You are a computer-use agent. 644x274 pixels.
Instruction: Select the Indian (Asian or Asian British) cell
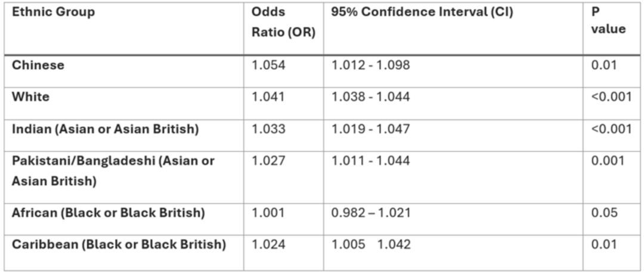(123, 136)
